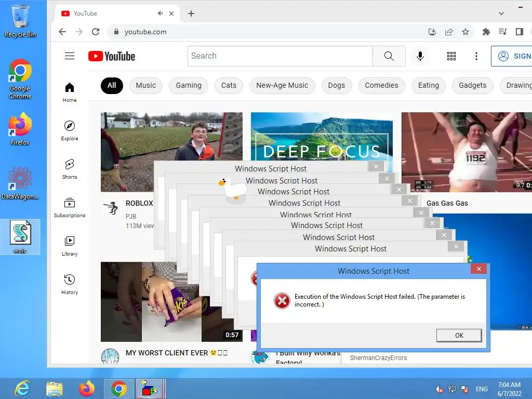This screenshot has width=532, height=399.
Task: Select the Gadgets filter chip
Action: pos(473,86)
